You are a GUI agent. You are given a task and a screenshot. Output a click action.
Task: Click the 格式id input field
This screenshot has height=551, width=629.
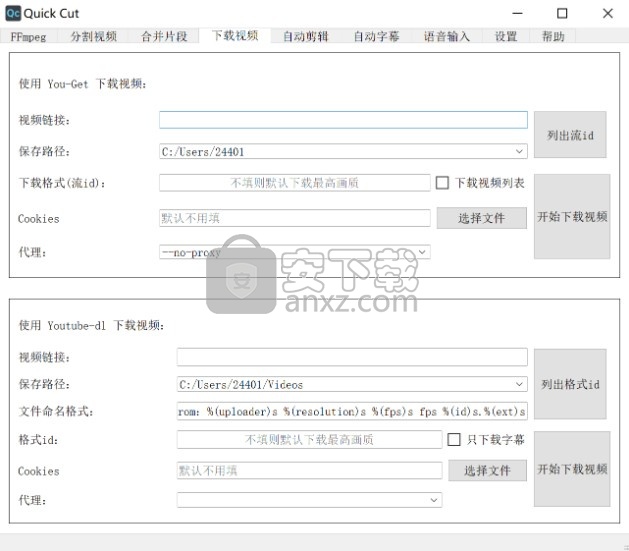click(309, 440)
